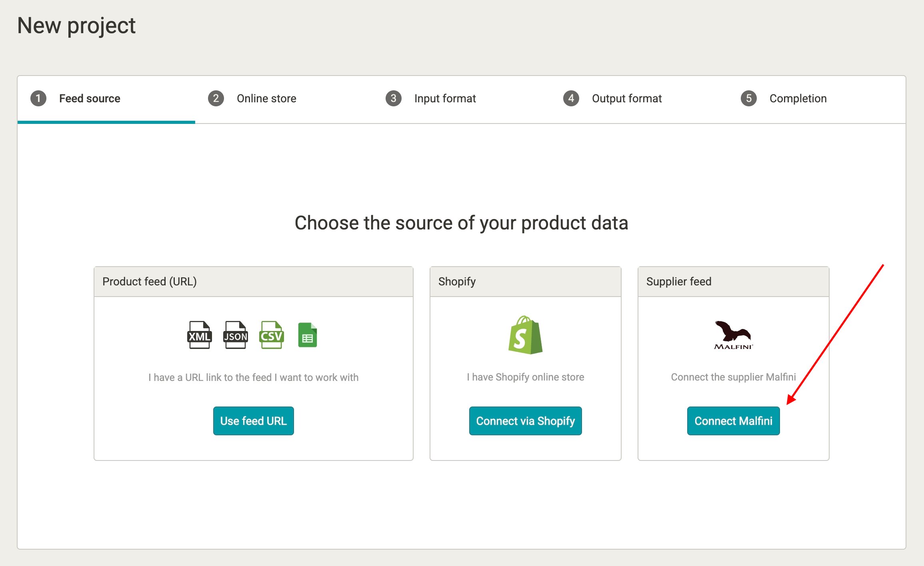This screenshot has width=924, height=566.
Task: Click the step 1 number badge
Action: (x=38, y=98)
